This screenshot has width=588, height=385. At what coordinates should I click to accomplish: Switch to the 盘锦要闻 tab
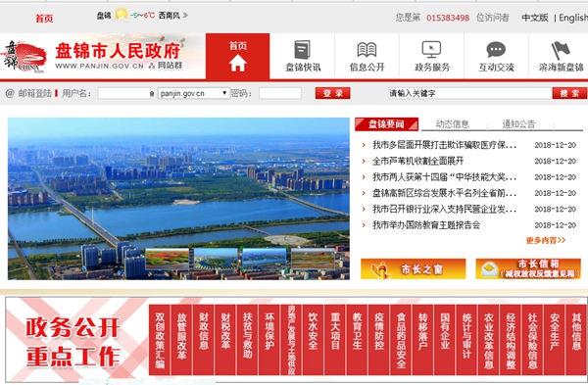point(387,124)
